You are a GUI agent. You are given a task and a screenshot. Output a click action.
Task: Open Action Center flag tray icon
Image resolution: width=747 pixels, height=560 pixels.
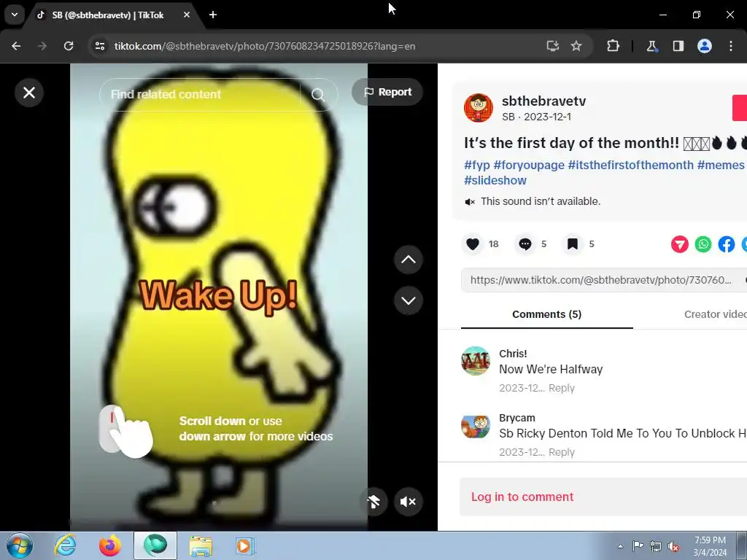tap(638, 546)
